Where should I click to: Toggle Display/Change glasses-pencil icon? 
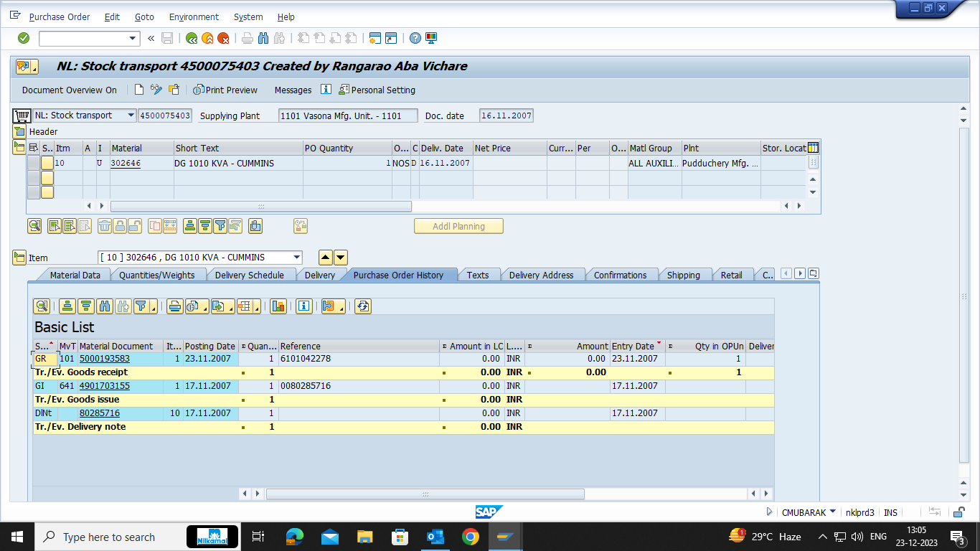point(156,90)
